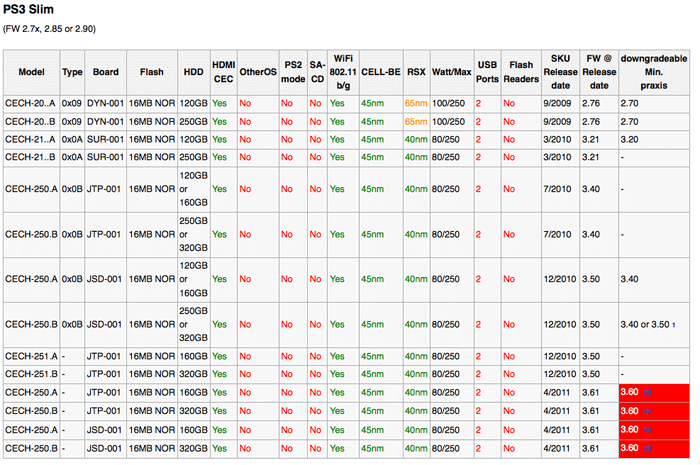The height and width of the screenshot is (465, 700).
Task: Click footnote link in CECH-250.A JSD-001 160GB red cell
Action: [x=646, y=430]
